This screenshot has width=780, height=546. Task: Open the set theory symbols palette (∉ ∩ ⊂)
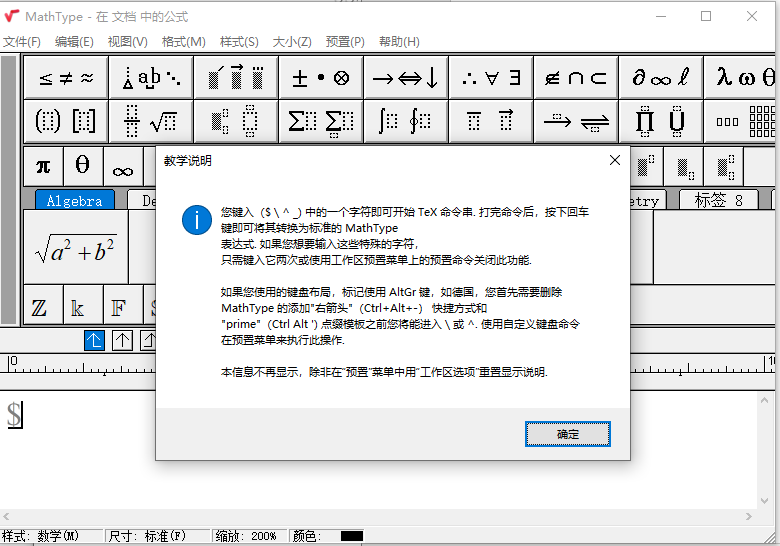coord(576,78)
